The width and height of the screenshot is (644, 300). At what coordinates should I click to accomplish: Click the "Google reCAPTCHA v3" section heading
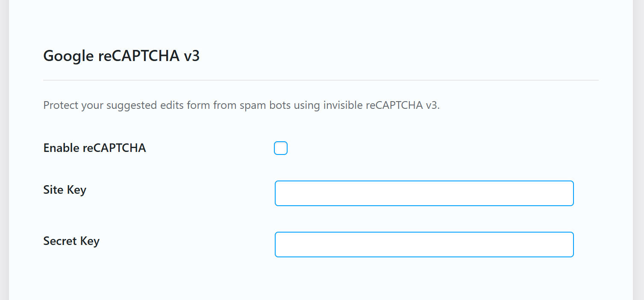click(121, 56)
